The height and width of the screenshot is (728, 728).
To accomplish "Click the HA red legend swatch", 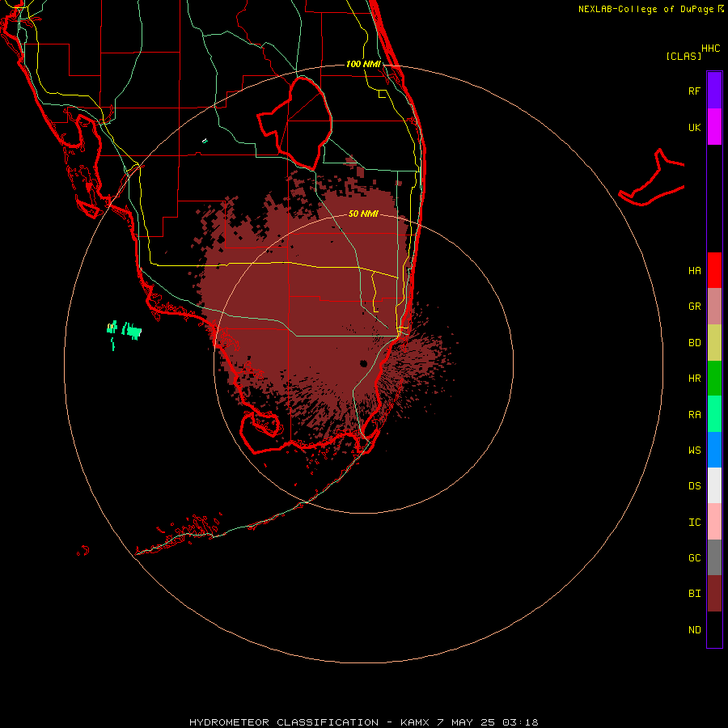I will [x=714, y=270].
